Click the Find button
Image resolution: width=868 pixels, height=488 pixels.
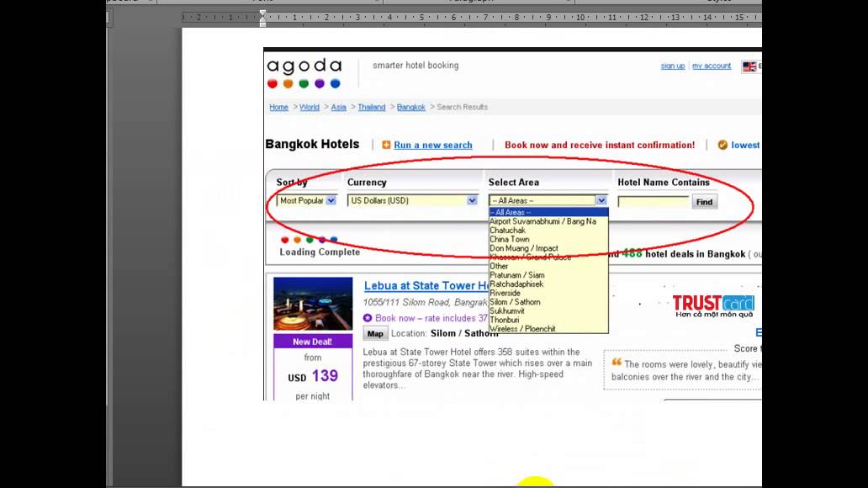point(704,202)
